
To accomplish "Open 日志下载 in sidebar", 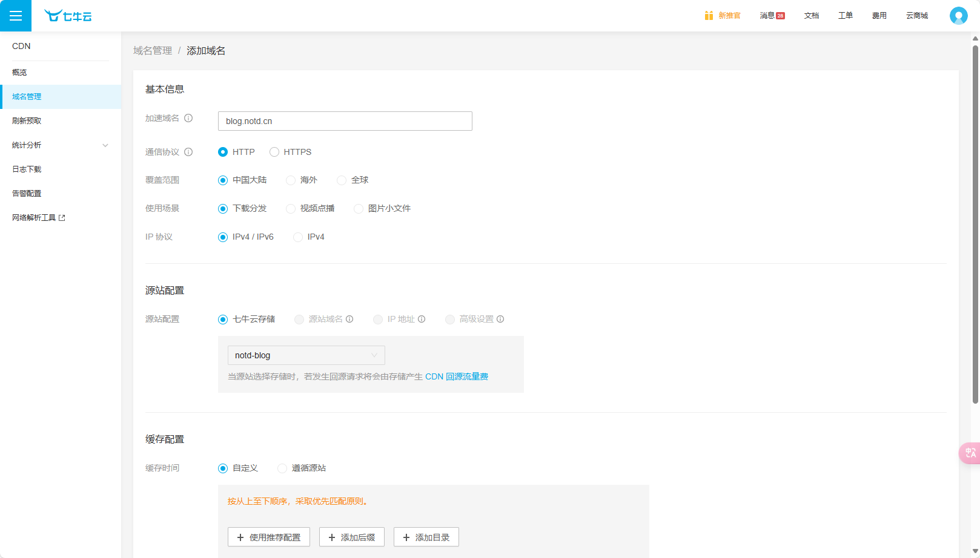I will [x=61, y=169].
